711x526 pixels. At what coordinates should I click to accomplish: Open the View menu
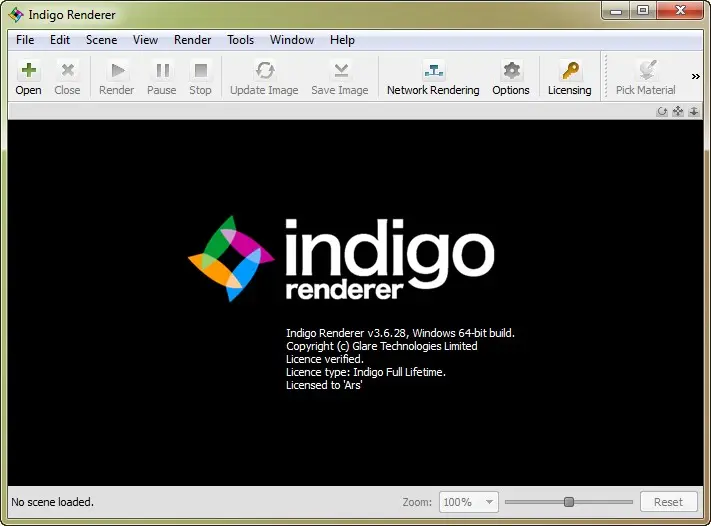(x=145, y=40)
